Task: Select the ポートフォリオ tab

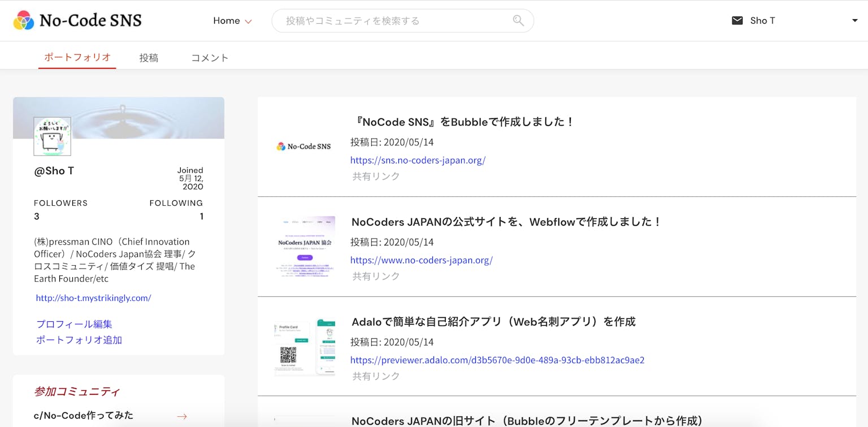Action: click(77, 58)
